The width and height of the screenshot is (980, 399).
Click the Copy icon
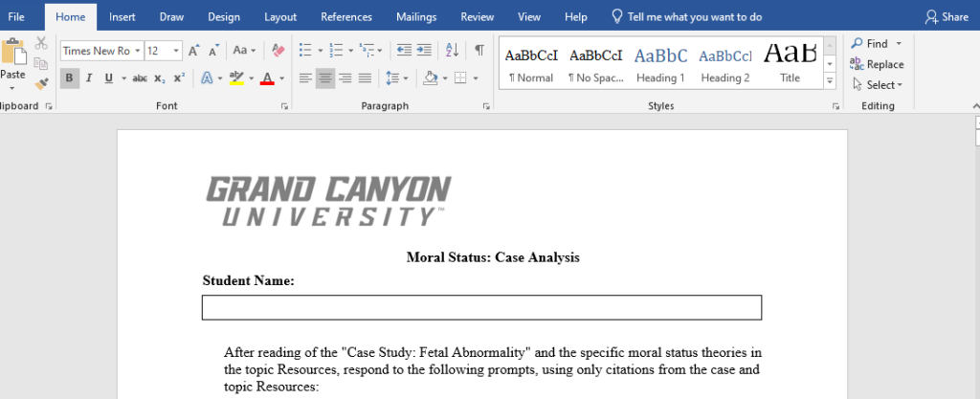coord(41,64)
